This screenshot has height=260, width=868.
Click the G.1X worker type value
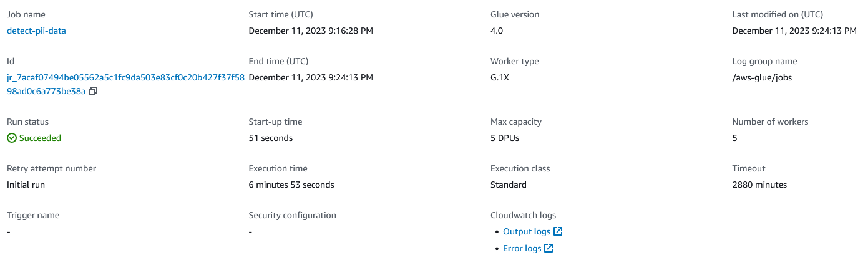pyautogui.click(x=500, y=77)
